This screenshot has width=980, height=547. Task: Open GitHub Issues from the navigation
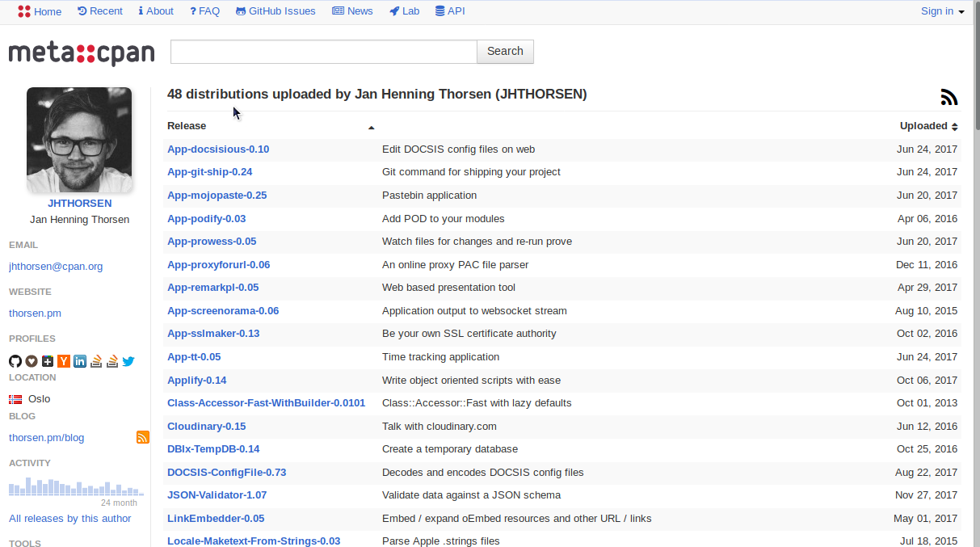pos(275,11)
